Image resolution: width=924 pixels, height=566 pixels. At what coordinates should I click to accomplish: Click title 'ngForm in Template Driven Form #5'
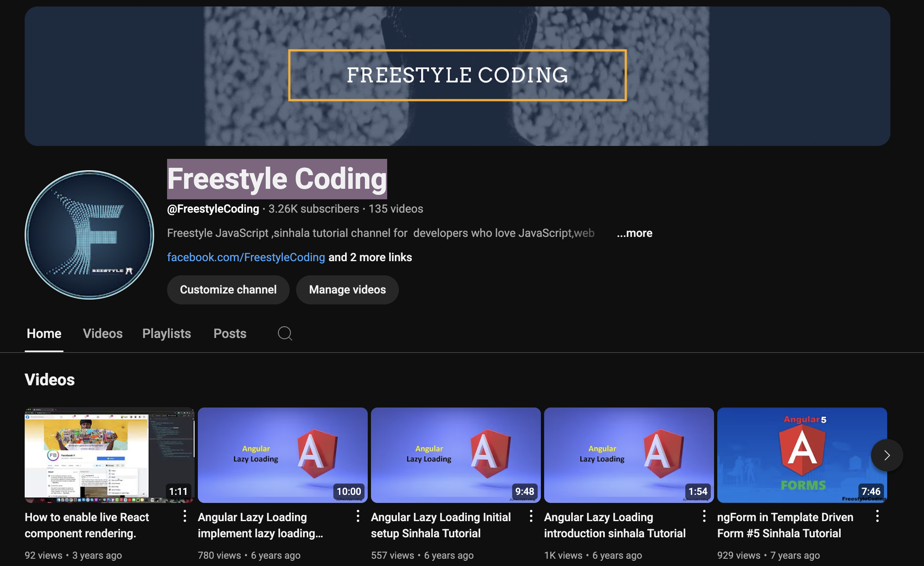pyautogui.click(x=785, y=525)
